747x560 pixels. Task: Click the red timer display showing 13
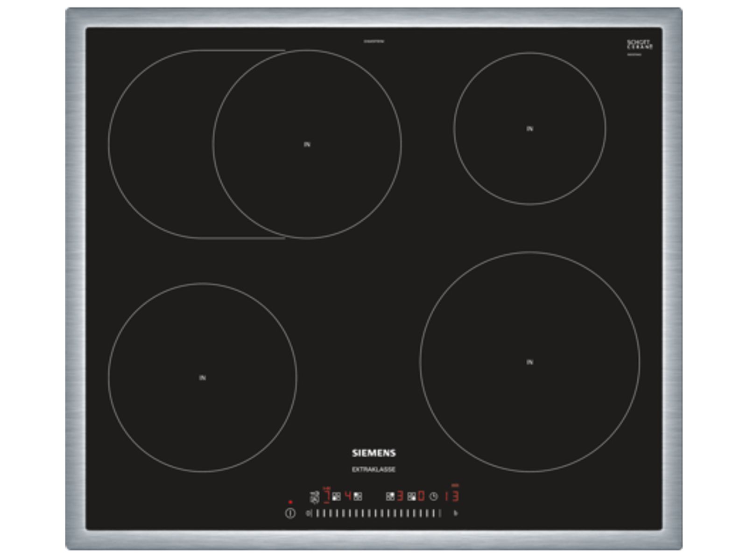tap(451, 496)
